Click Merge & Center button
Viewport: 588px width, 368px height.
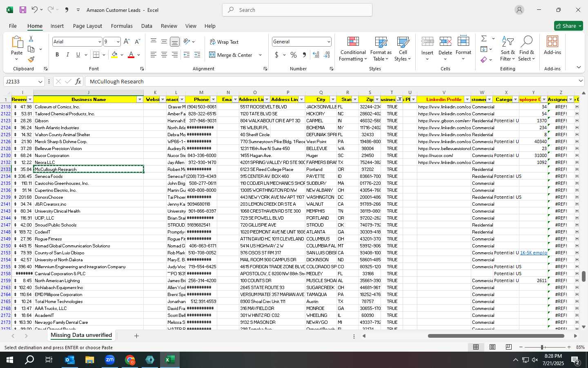click(x=232, y=55)
